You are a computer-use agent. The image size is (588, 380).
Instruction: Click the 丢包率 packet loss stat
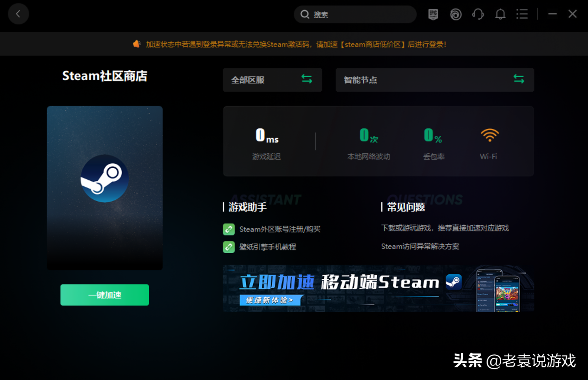pyautogui.click(x=434, y=144)
